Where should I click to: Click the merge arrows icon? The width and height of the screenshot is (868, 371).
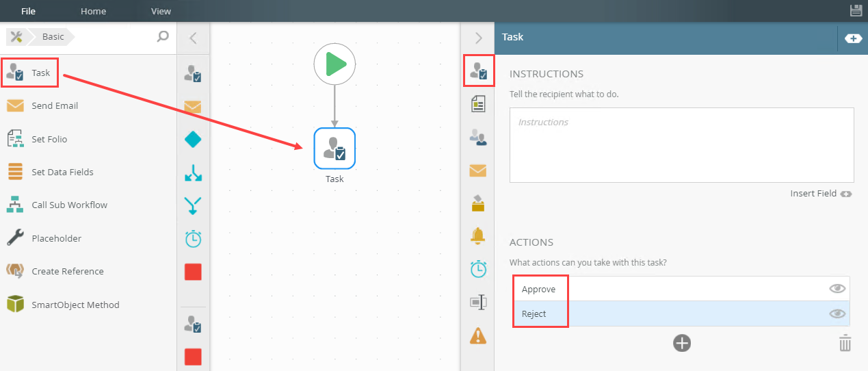193,205
